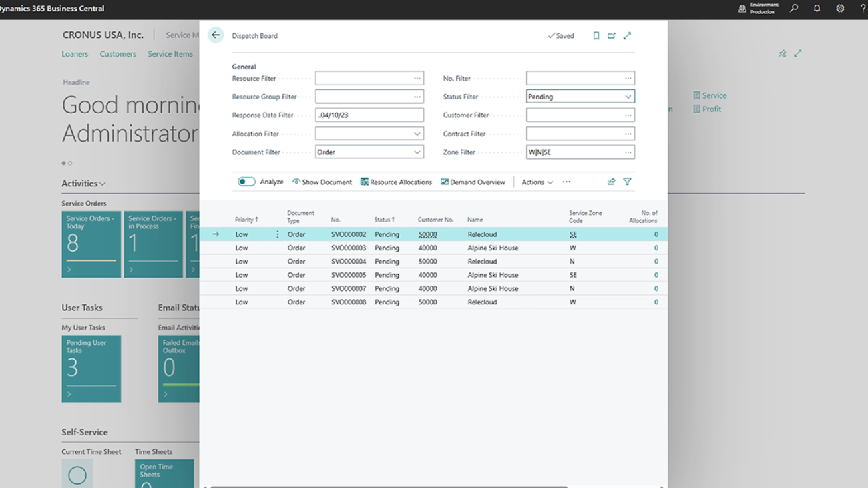The height and width of the screenshot is (488, 868).
Task: Click Show Document action
Action: (x=322, y=182)
